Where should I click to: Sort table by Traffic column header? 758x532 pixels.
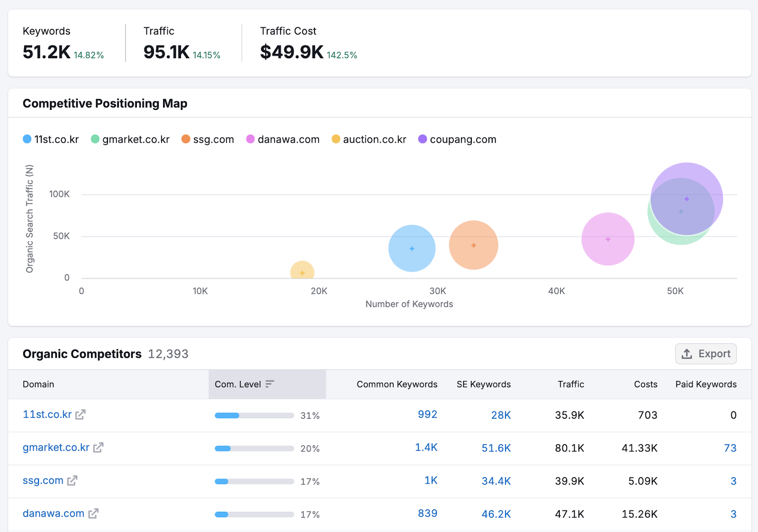[570, 384]
